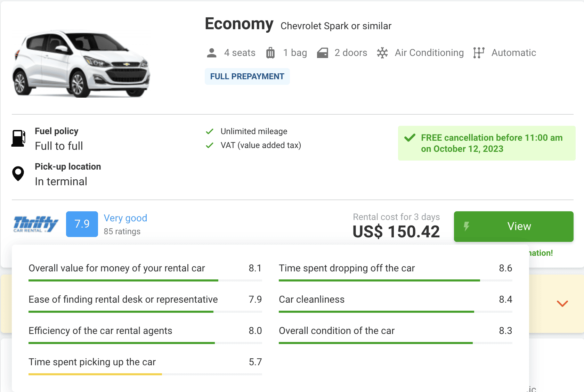
Task: Click the Car cleanliness rating bar
Action: click(396, 312)
